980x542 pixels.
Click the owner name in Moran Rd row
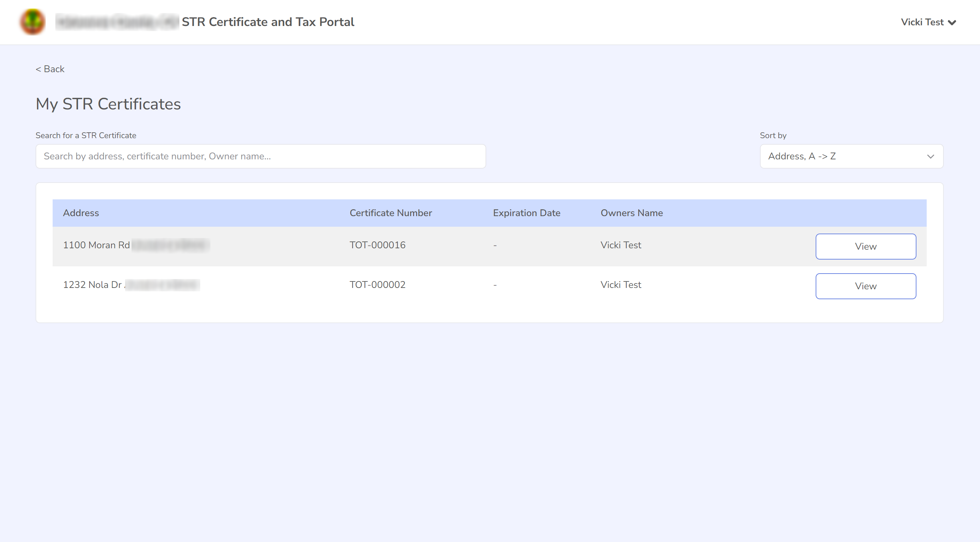621,245
